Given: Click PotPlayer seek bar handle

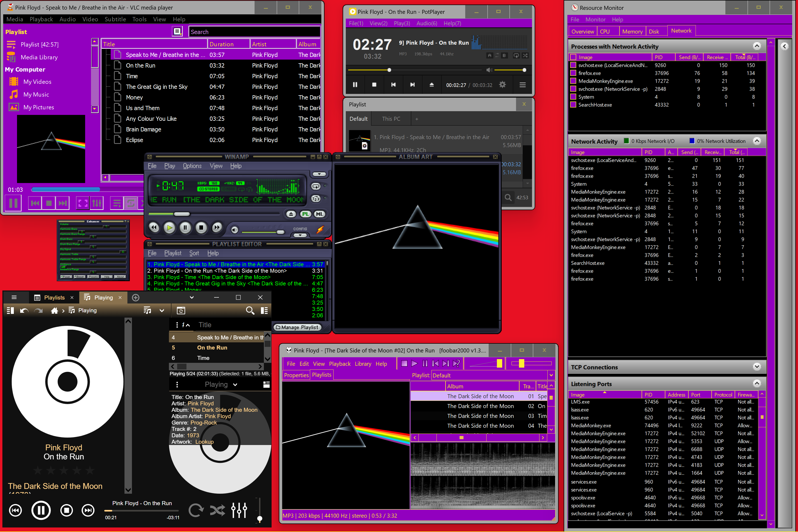Looking at the screenshot, I should click(x=389, y=70).
